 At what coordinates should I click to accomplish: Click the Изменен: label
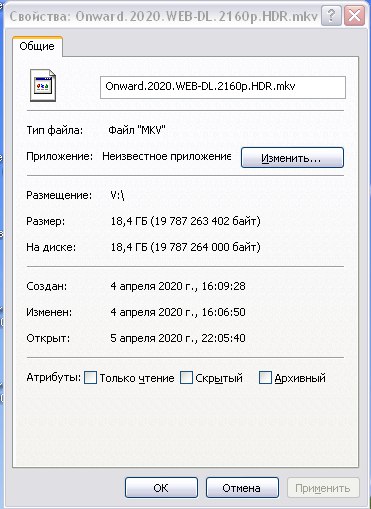pos(49,312)
